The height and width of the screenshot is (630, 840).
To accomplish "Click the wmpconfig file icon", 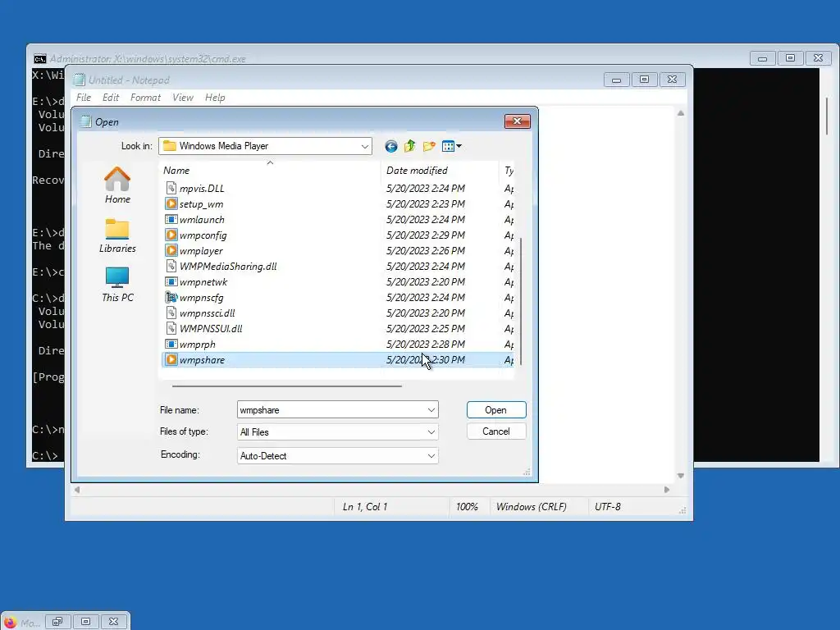I will pos(171,235).
